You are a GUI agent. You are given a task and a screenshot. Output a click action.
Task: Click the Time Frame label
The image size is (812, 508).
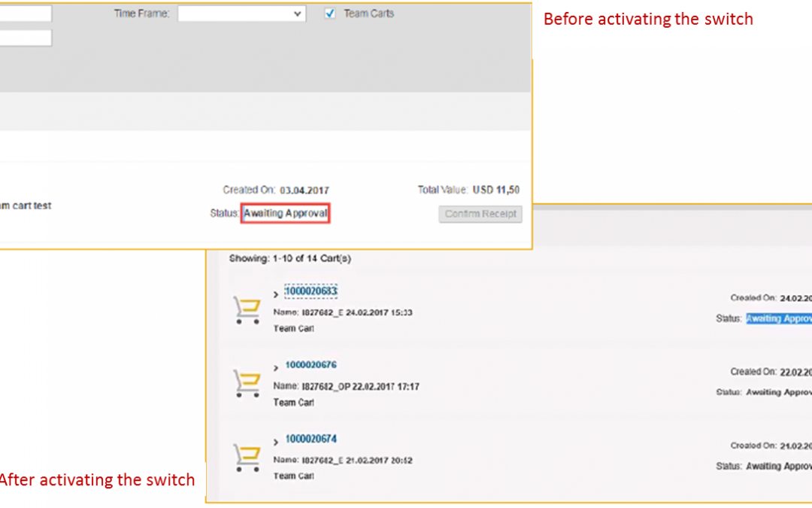coord(141,14)
